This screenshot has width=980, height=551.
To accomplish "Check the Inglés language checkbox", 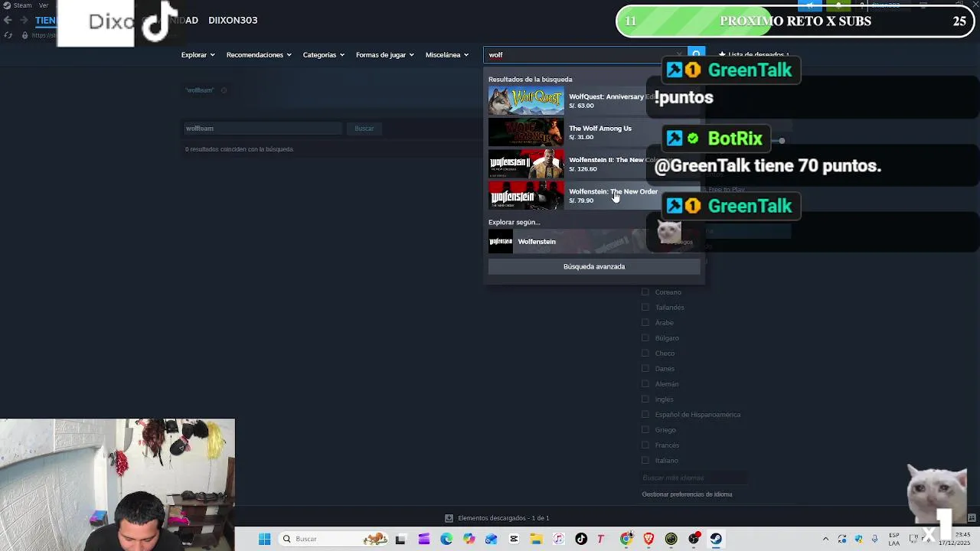I will pos(645,399).
